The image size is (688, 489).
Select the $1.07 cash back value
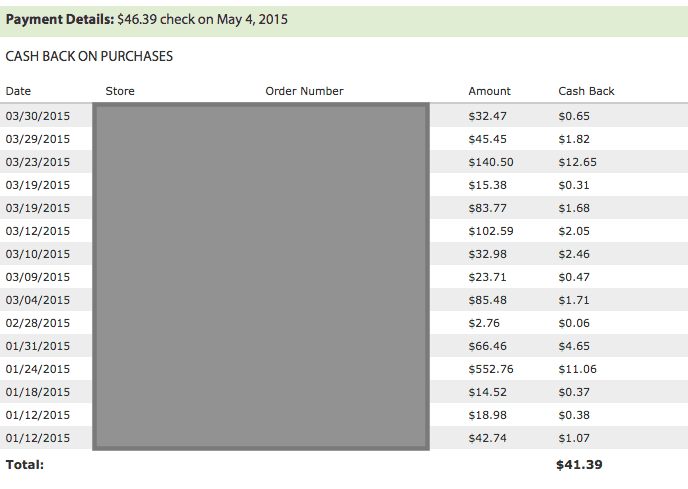click(574, 438)
